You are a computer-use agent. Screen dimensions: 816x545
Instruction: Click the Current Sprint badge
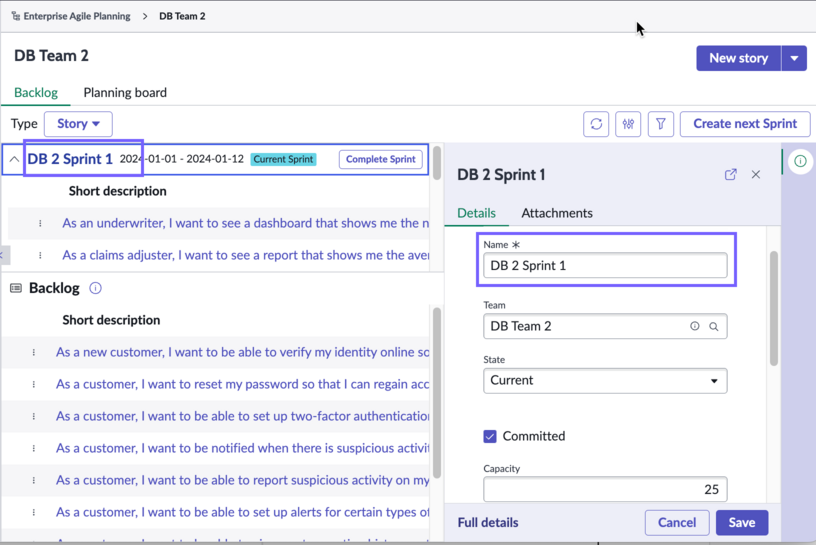[x=284, y=159]
